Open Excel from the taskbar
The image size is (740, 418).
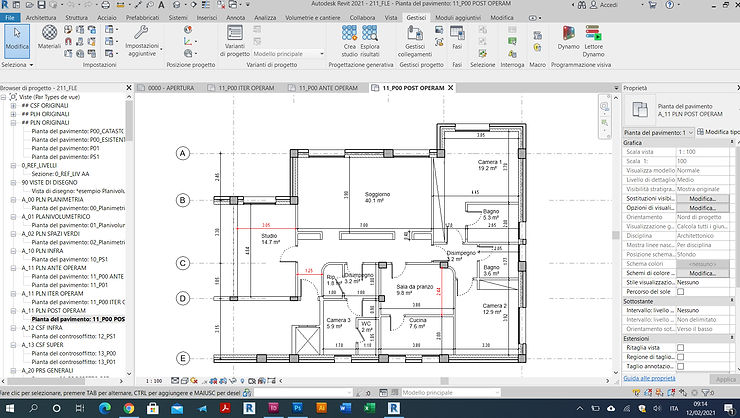coord(370,408)
